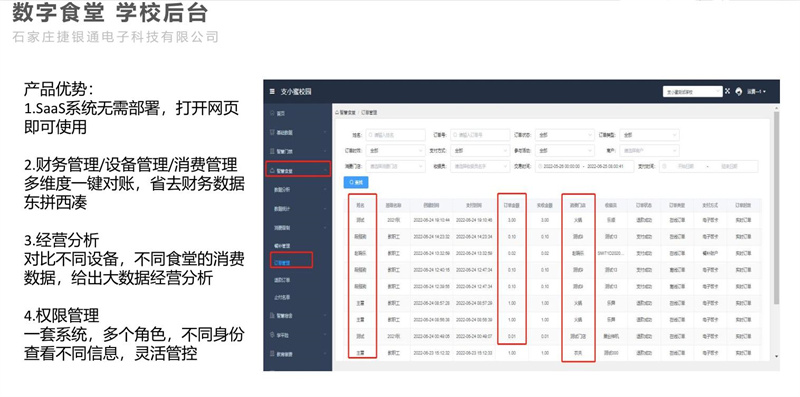This screenshot has height=397, width=800.
Task: Select 退款订单 in the sidebar submenu
Action: point(282,280)
